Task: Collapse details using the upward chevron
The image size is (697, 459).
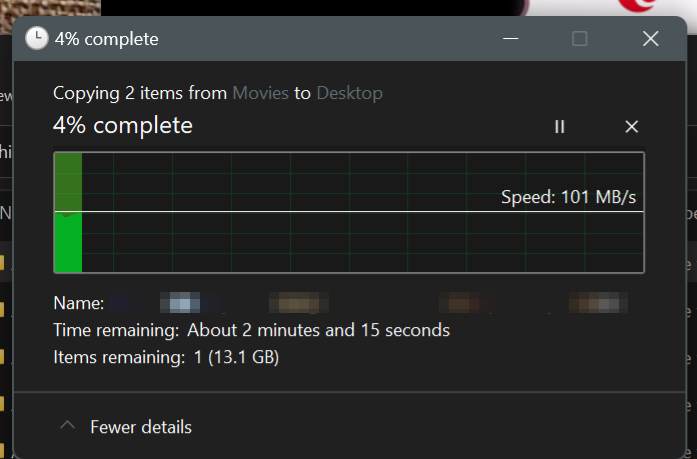Action: (67, 425)
